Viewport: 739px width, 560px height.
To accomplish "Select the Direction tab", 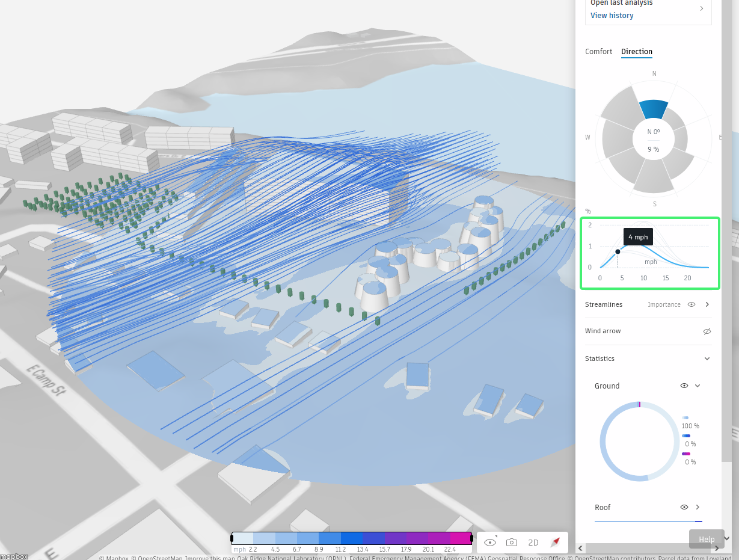I will (636, 51).
